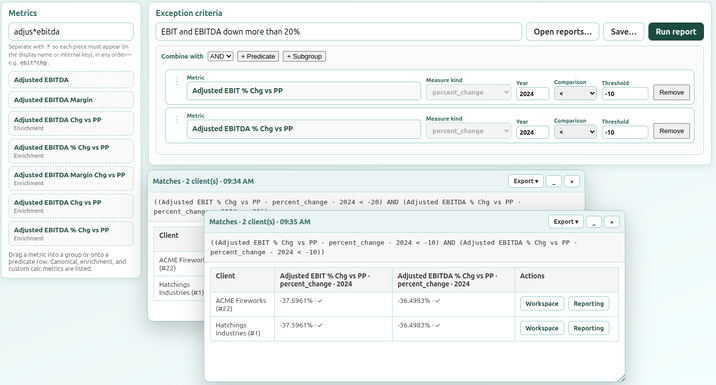This screenshot has width=716, height=385.
Task: Close the 09:35 AM Matches window
Action: (611, 222)
